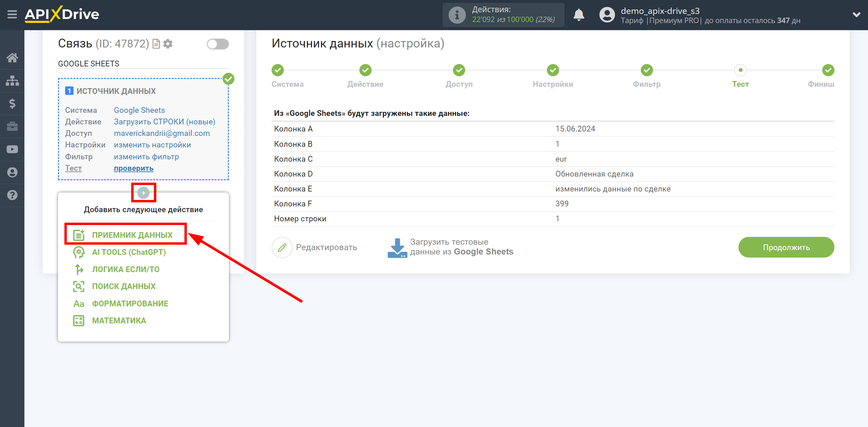The image size is (868, 427).
Task: Click Продолжить button
Action: [x=786, y=247]
